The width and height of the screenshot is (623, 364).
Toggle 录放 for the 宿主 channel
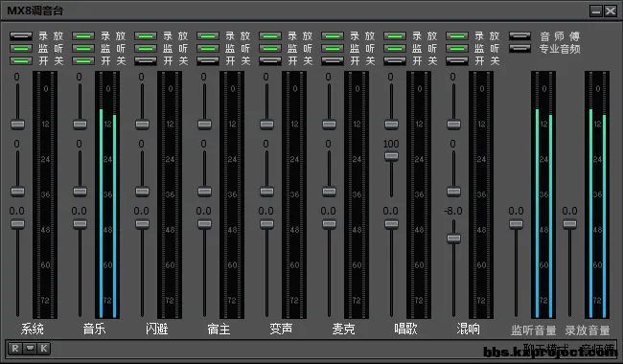[x=208, y=36]
